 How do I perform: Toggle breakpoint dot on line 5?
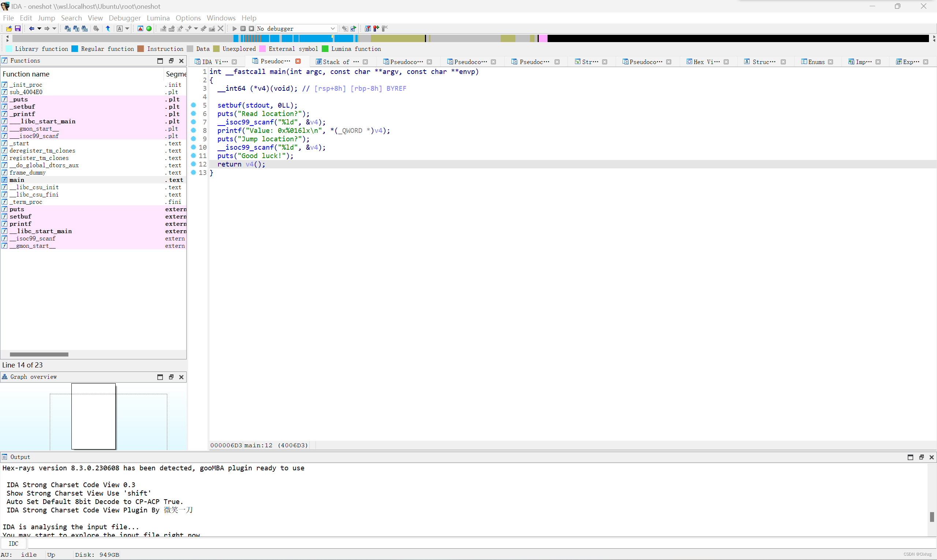194,105
